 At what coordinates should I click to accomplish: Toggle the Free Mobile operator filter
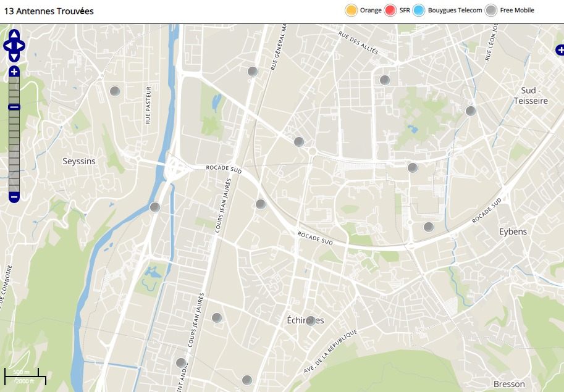click(491, 10)
